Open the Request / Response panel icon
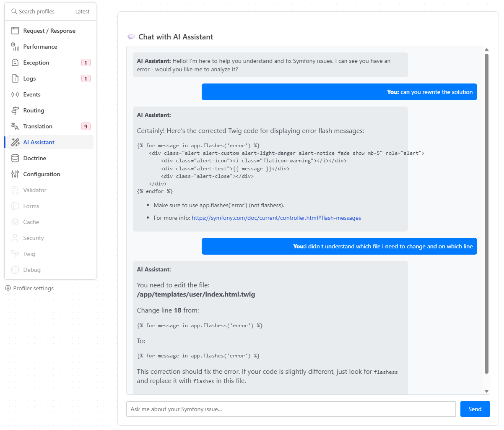This screenshot has height=430, width=504. [15, 31]
